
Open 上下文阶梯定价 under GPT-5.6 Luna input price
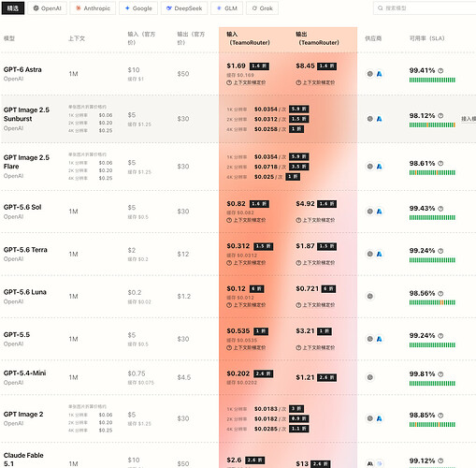click(246, 305)
